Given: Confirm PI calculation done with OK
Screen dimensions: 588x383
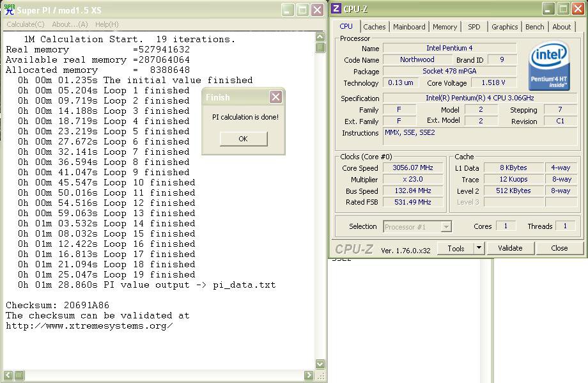Looking at the screenshot, I should point(243,139).
